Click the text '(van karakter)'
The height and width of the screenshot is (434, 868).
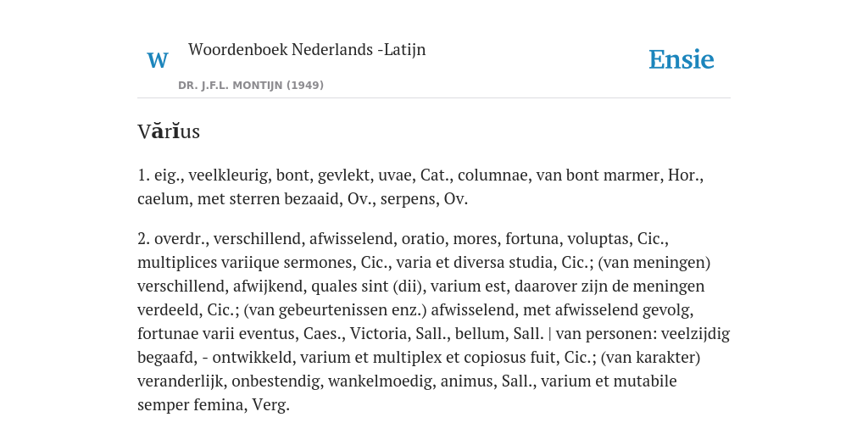tap(650, 358)
